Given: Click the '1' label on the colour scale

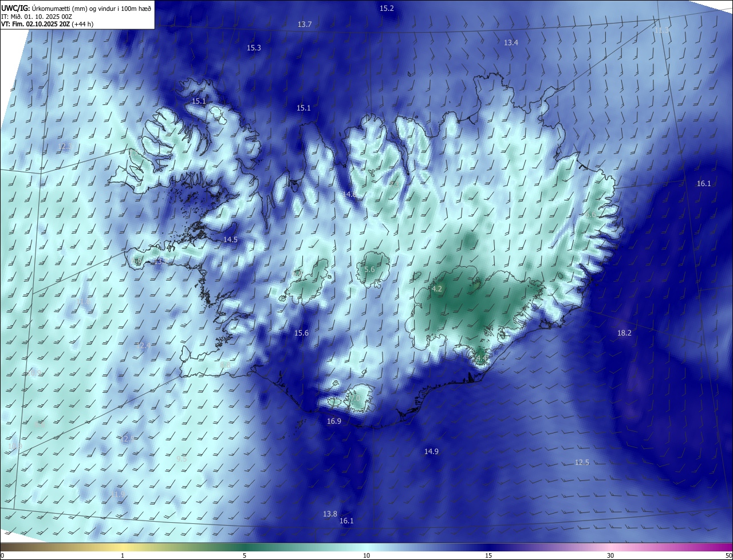Looking at the screenshot, I should (x=123, y=555).
